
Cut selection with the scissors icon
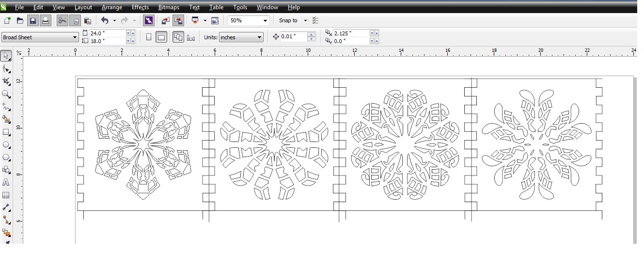point(63,20)
